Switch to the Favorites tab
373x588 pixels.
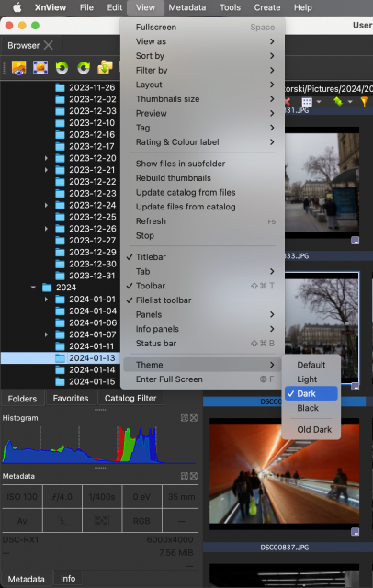pos(71,398)
